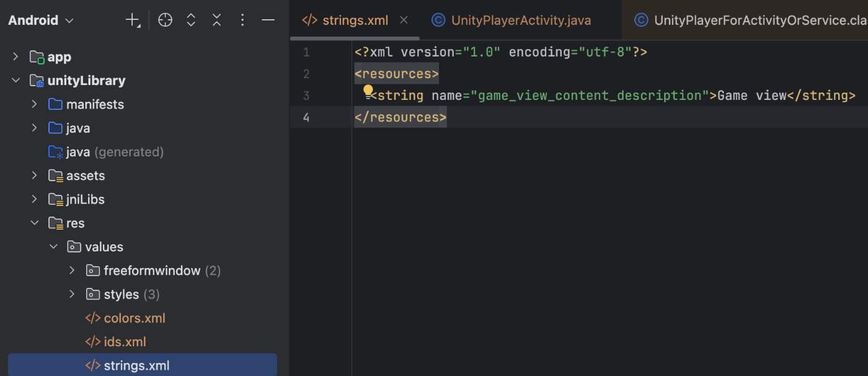Hide the project tool window

click(268, 20)
